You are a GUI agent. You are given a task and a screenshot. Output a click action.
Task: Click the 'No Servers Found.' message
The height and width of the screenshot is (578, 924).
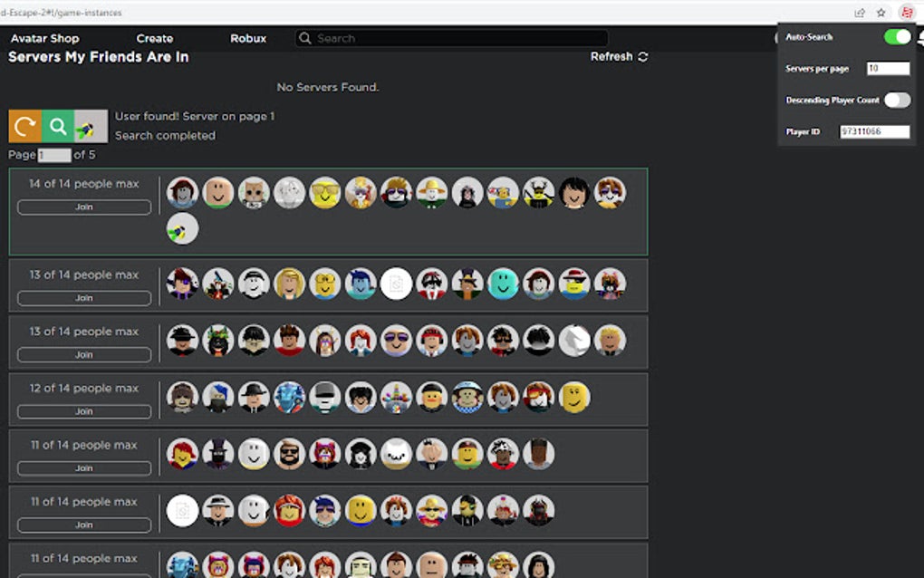328,87
